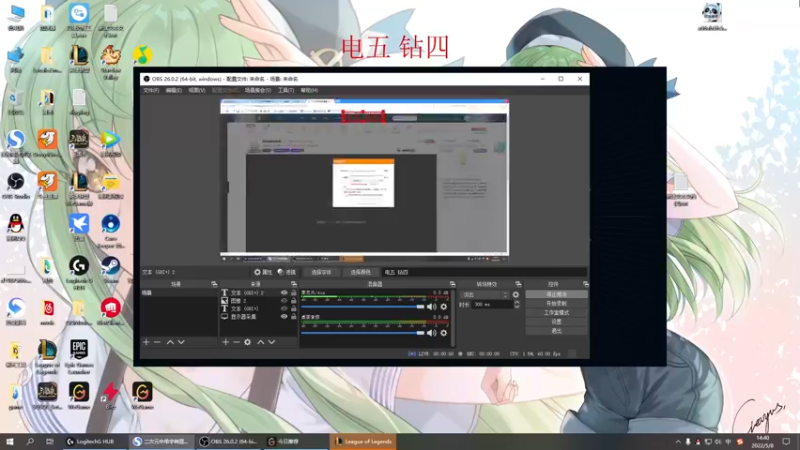Add a new scene with plus icon

point(146,342)
